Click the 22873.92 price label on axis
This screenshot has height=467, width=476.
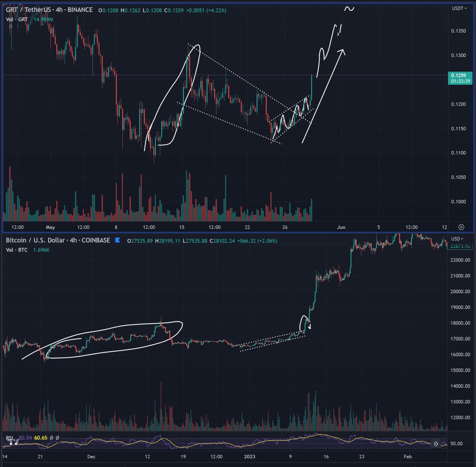click(x=460, y=246)
